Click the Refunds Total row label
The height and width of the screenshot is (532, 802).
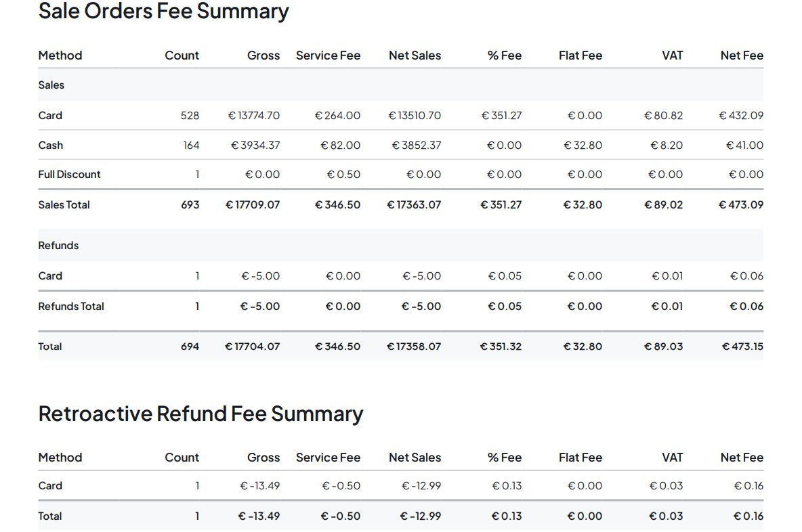[x=71, y=307]
